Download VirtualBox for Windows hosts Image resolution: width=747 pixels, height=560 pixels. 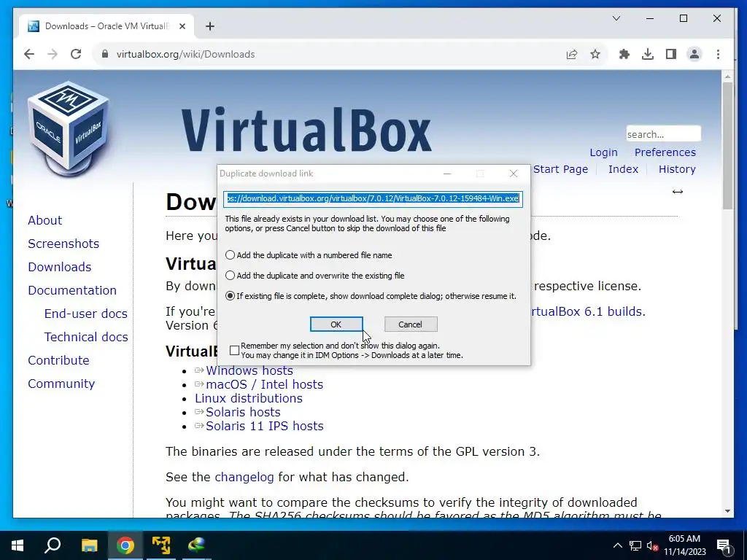249,371
